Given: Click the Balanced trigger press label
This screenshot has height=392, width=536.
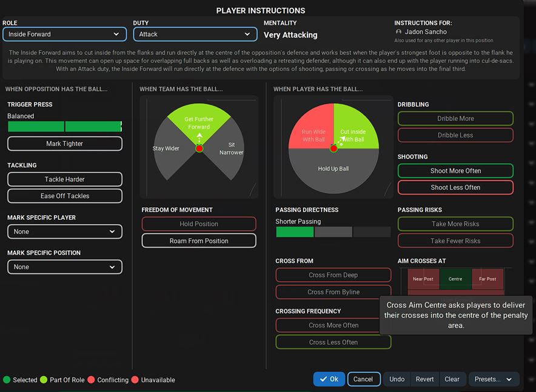Looking at the screenshot, I should coord(21,116).
